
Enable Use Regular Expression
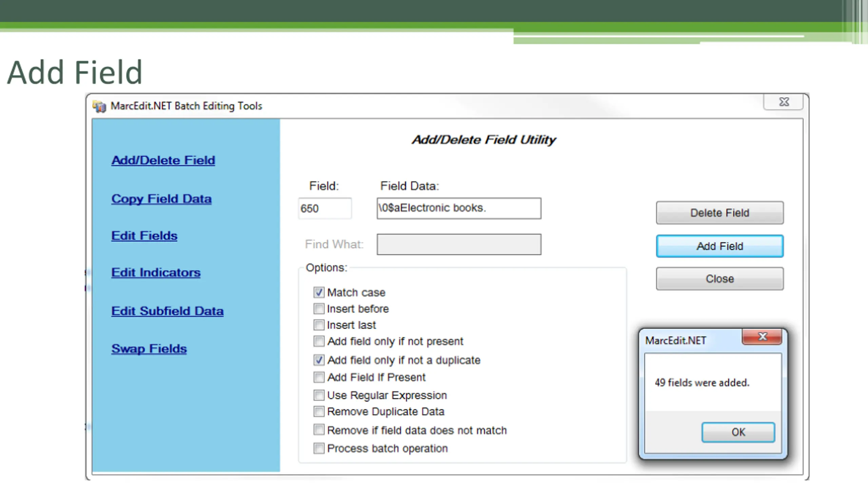[x=319, y=395]
